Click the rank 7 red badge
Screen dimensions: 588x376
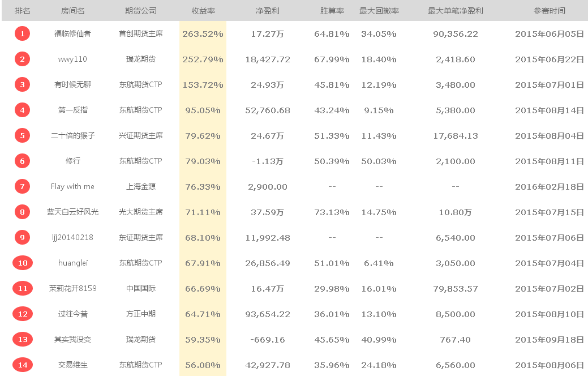(x=22, y=186)
